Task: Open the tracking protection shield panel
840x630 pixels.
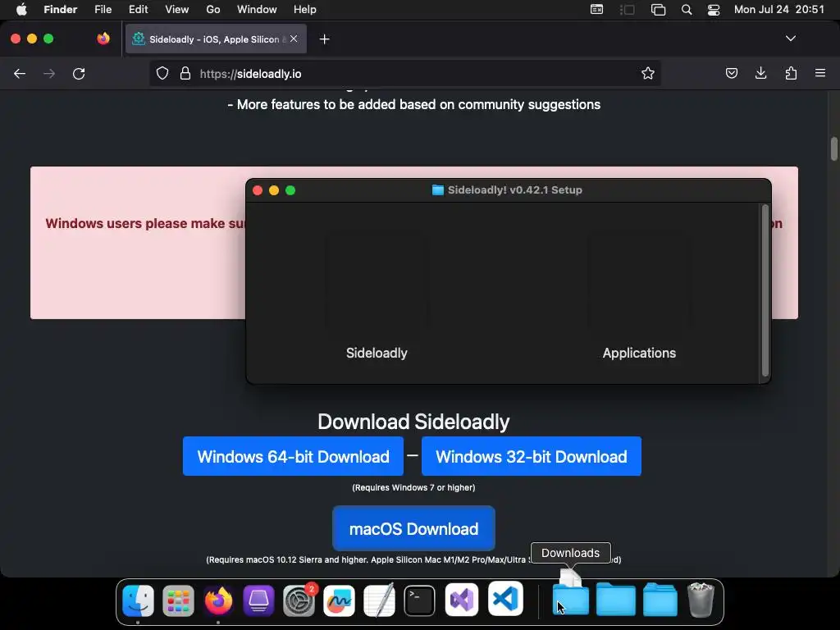Action: point(162,73)
